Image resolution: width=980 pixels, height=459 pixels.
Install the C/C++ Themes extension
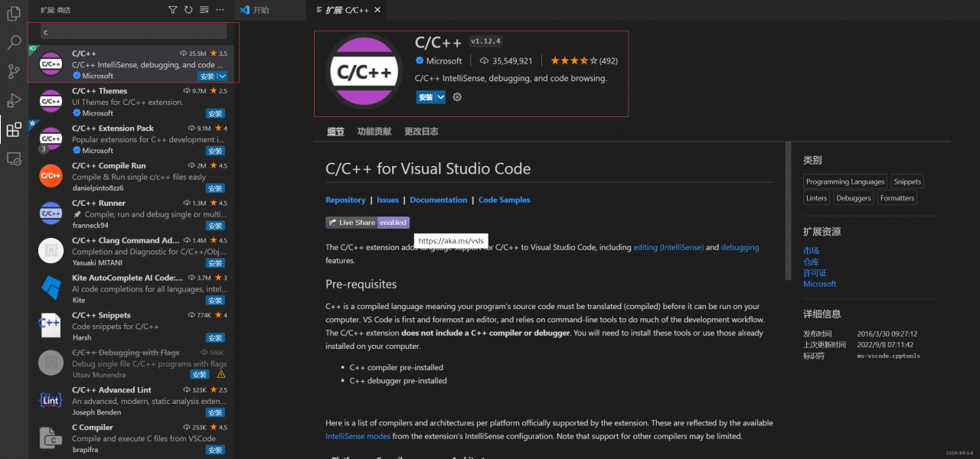[x=215, y=114]
